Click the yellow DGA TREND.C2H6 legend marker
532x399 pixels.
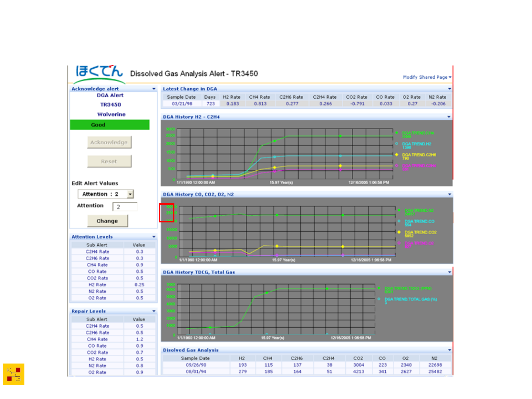[x=396, y=154]
